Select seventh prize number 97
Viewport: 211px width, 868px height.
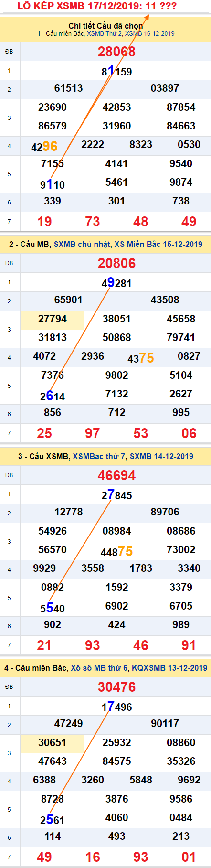point(93,433)
